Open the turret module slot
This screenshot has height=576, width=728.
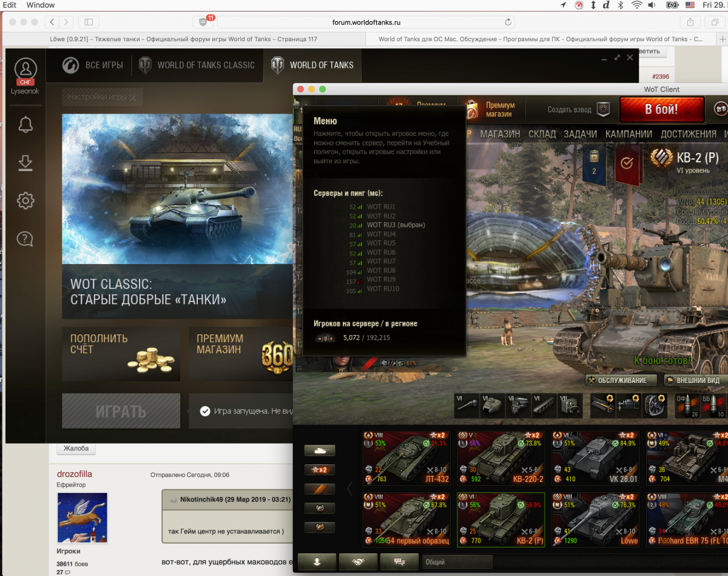[492, 405]
